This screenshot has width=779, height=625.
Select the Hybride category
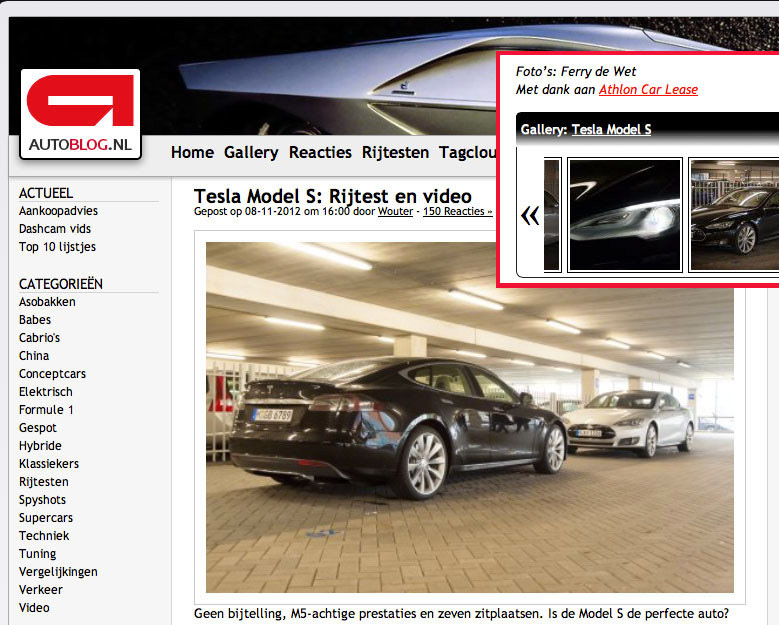coord(40,446)
